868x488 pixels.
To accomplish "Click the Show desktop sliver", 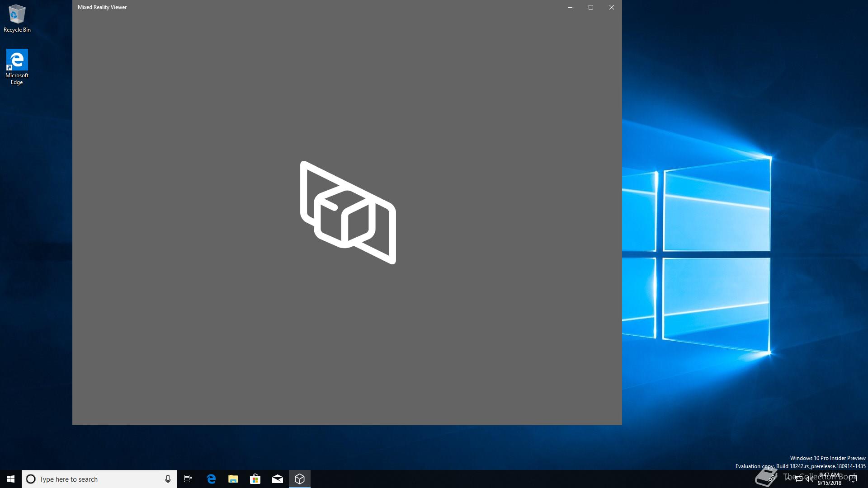I will [x=867, y=479].
